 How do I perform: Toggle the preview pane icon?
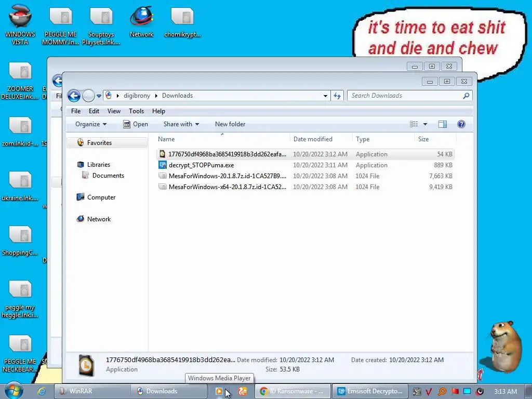point(443,124)
